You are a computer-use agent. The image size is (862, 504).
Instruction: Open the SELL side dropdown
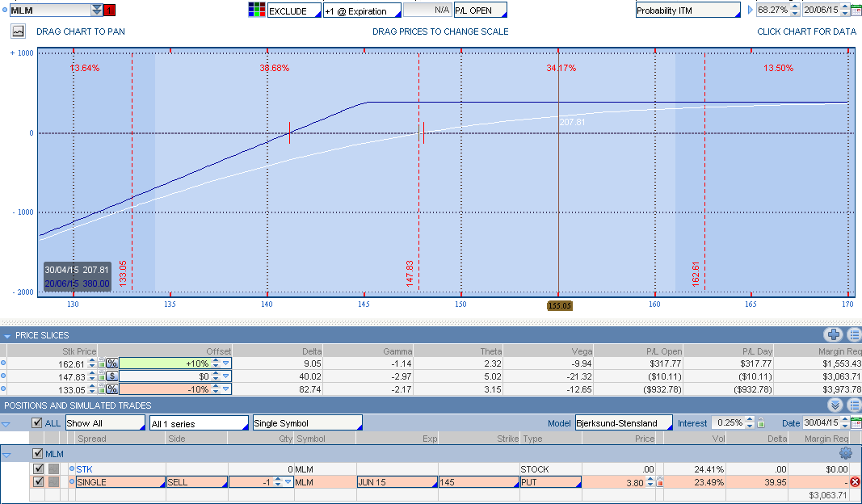(197, 482)
